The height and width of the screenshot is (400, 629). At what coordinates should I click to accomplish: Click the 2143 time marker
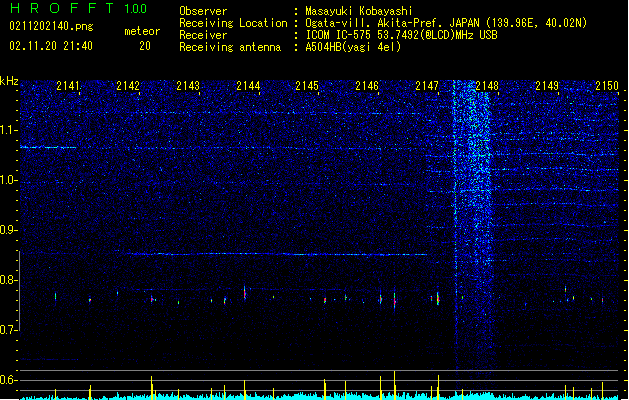point(188,85)
